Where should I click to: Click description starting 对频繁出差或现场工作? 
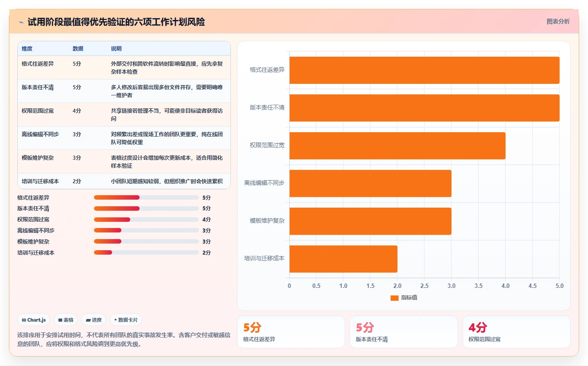[167, 138]
